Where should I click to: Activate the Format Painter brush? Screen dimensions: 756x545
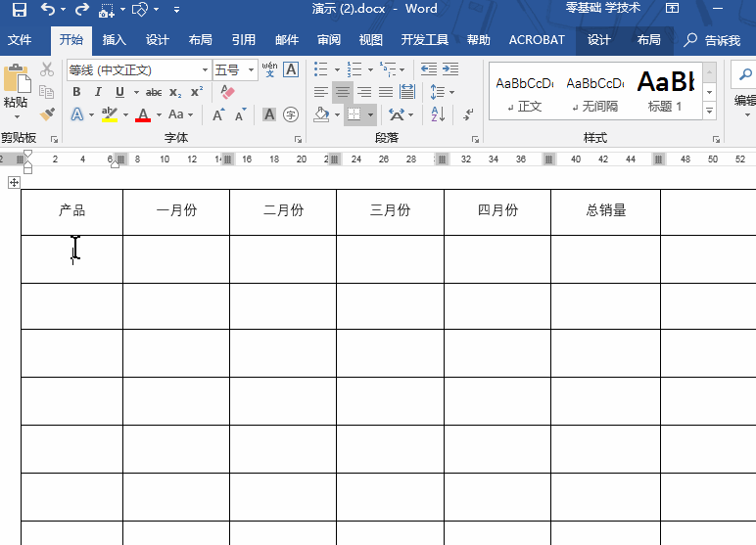pos(47,114)
